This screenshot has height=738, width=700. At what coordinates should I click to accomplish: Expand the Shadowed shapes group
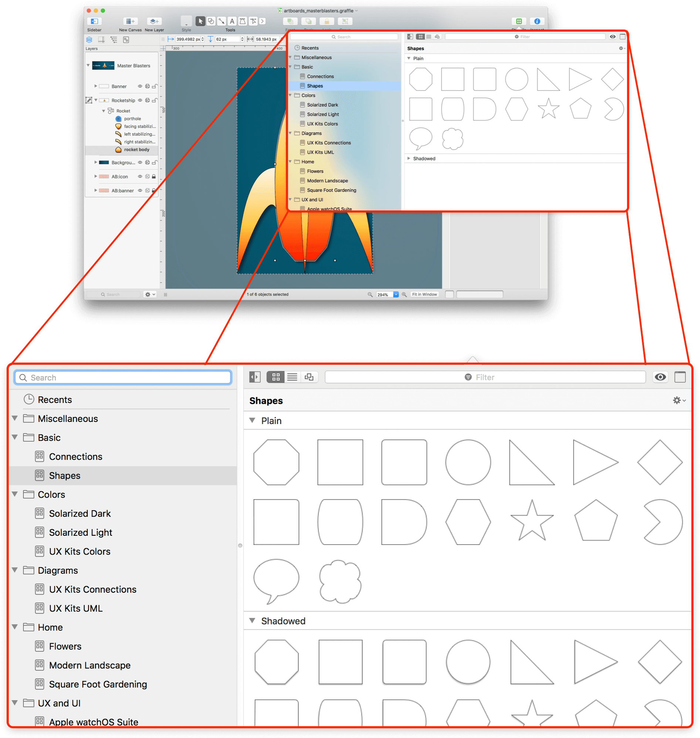click(x=252, y=620)
